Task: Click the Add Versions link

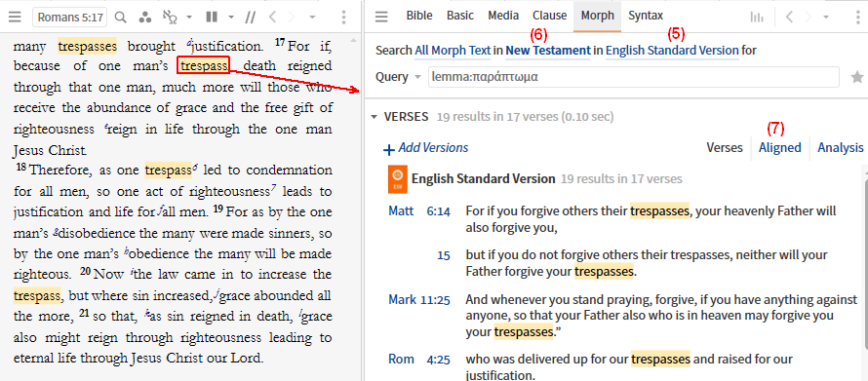Action: pos(425,148)
